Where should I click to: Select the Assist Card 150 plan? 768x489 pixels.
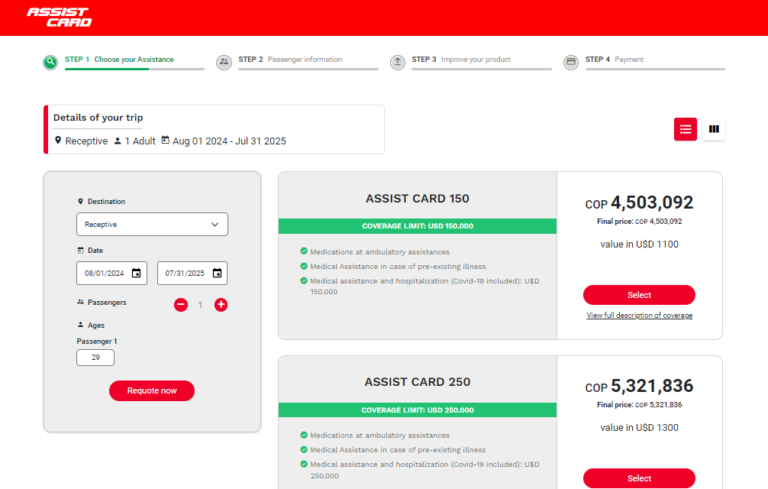pyautogui.click(x=639, y=295)
